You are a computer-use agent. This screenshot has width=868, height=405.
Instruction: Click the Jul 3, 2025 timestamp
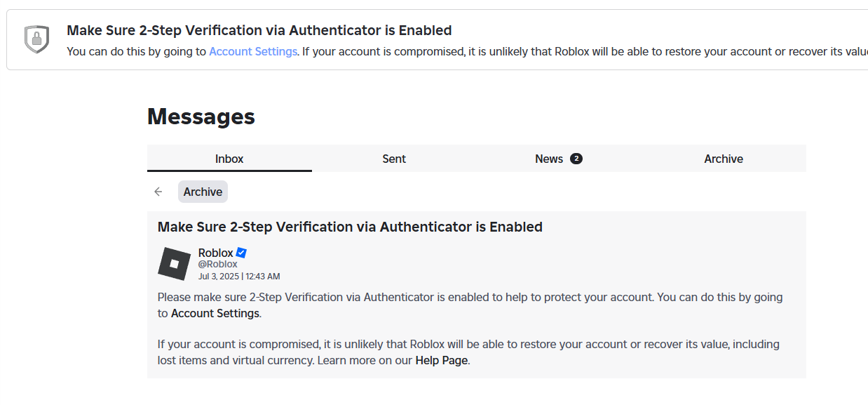239,277
